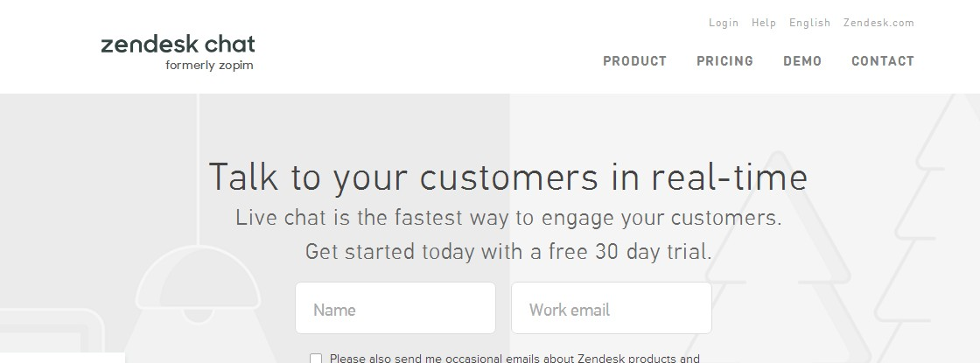This screenshot has height=363, width=980.
Task: Go to the PRICING page
Action: click(724, 61)
